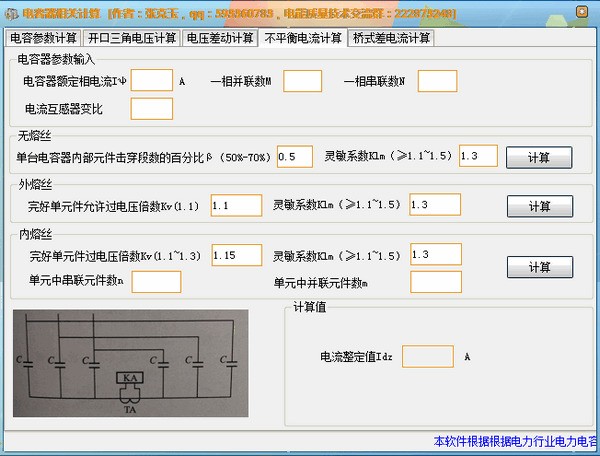Click the app icon in the title bar
Image resolution: width=600 pixels, height=456 pixels.
[11, 12]
